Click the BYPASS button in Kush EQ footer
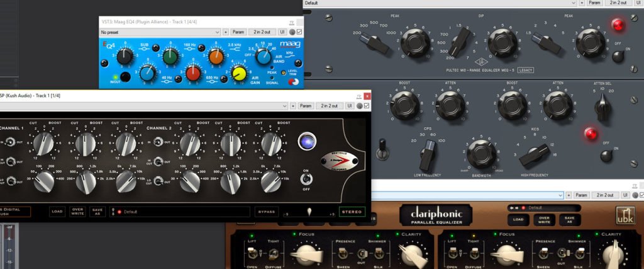Screen dimensions: 644x269 [x=267, y=212]
